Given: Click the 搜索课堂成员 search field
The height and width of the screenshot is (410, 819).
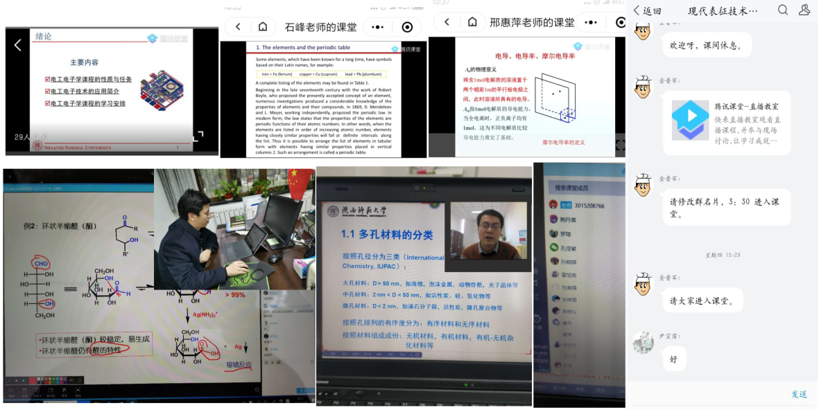Looking at the screenshot, I should pyautogui.click(x=578, y=187).
